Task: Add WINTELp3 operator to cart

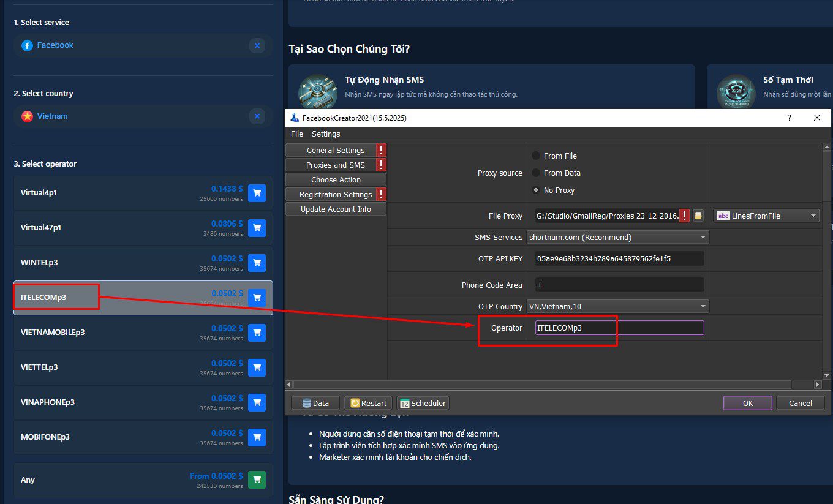Action: point(257,263)
